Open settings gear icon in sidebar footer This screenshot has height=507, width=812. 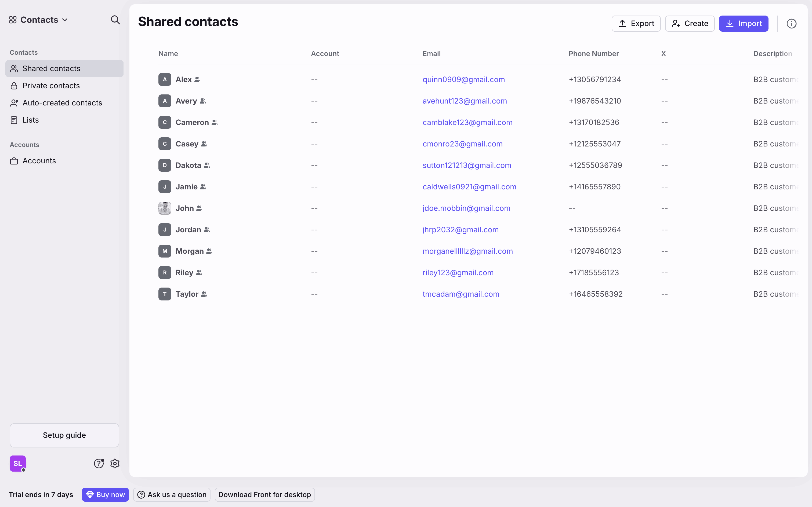(x=115, y=464)
